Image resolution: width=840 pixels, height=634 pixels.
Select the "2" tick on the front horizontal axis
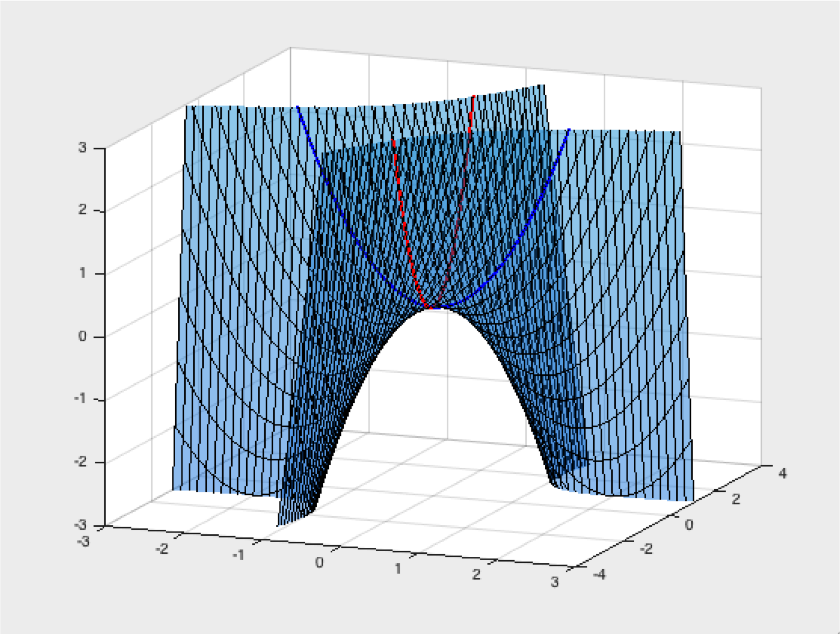(477, 575)
